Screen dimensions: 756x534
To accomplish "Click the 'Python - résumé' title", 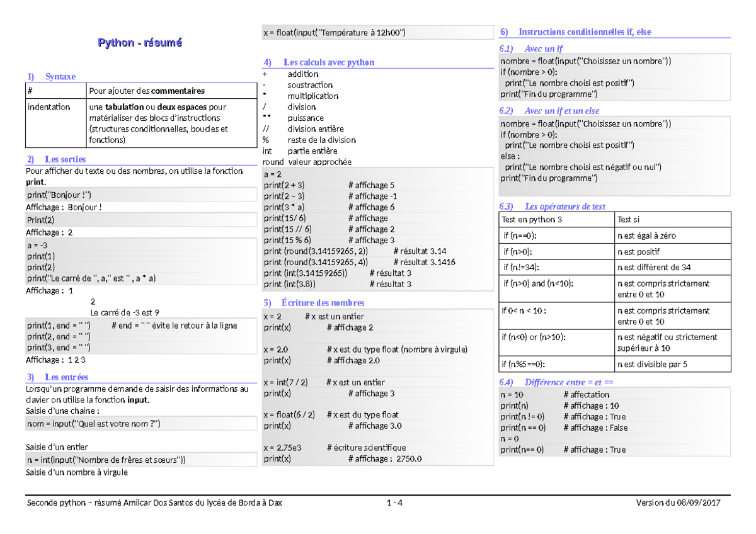I will click(139, 43).
